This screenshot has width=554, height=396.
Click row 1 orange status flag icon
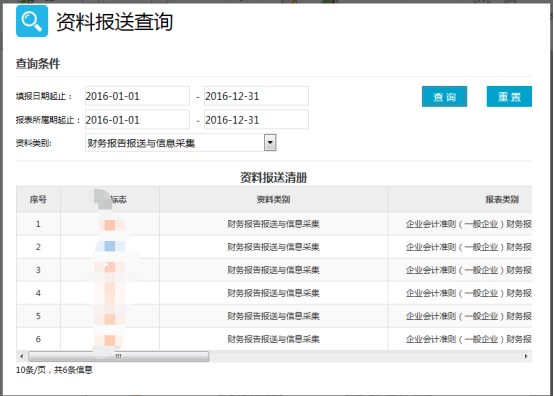click(110, 225)
